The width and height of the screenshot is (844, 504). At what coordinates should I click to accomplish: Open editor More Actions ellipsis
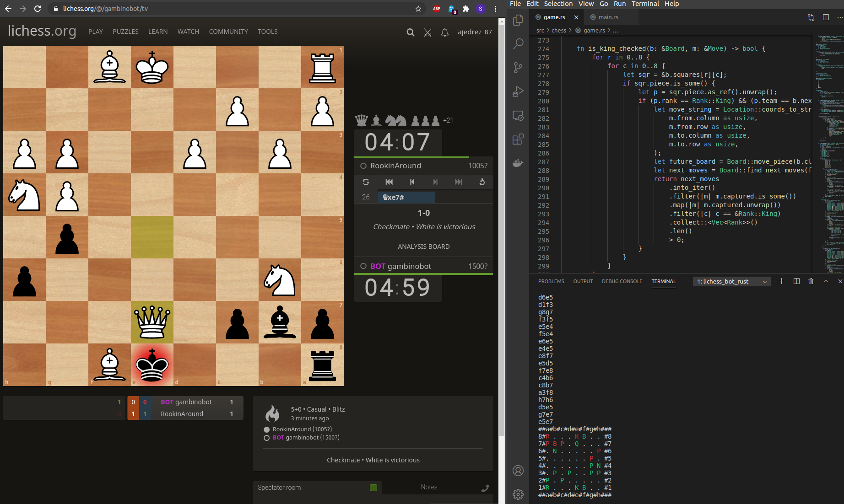(x=839, y=17)
